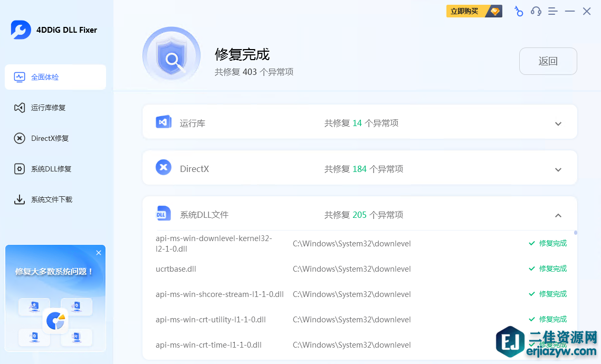Open the 全面体检 sidebar section
601x364 pixels.
tap(55, 77)
